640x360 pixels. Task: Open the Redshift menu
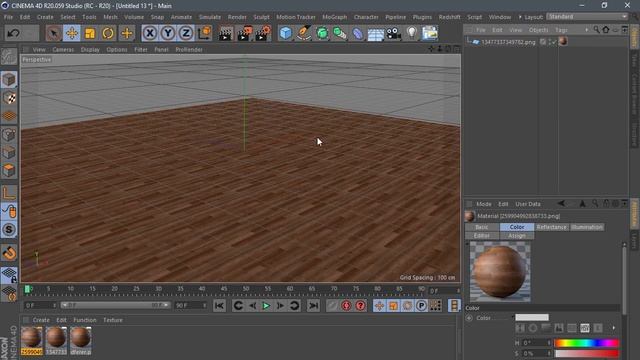point(449,17)
